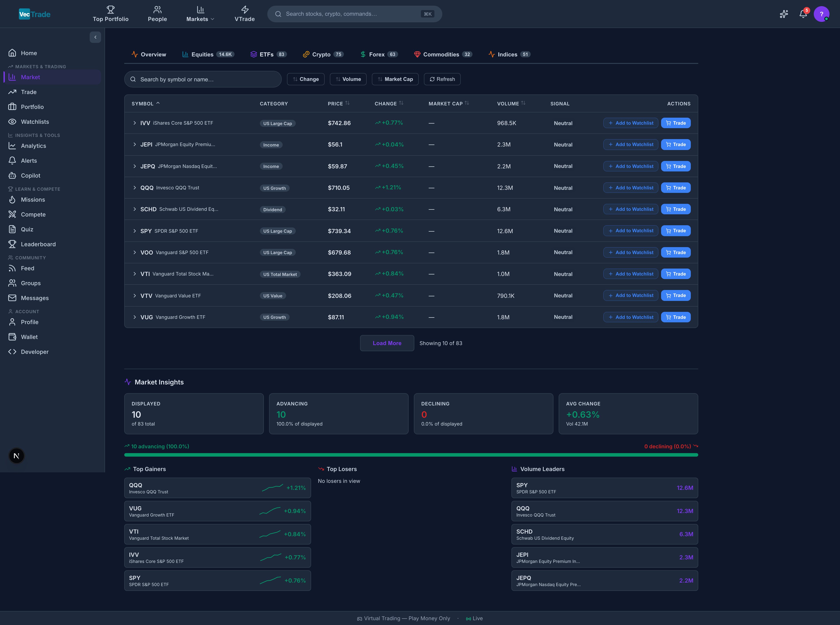The height and width of the screenshot is (625, 840).
Task: Sort table by Volume column header
Action: click(511, 103)
